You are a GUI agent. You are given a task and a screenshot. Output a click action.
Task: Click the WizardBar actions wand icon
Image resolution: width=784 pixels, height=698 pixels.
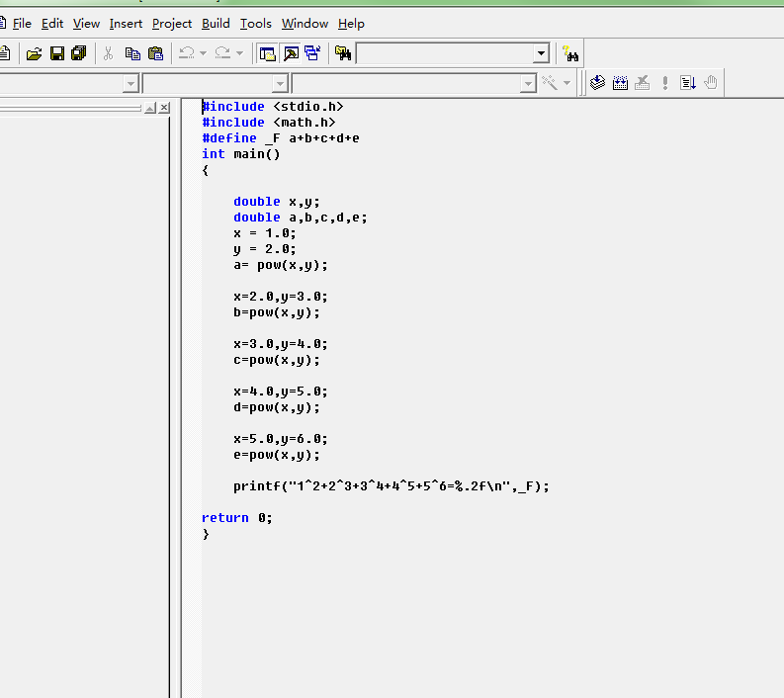click(550, 82)
